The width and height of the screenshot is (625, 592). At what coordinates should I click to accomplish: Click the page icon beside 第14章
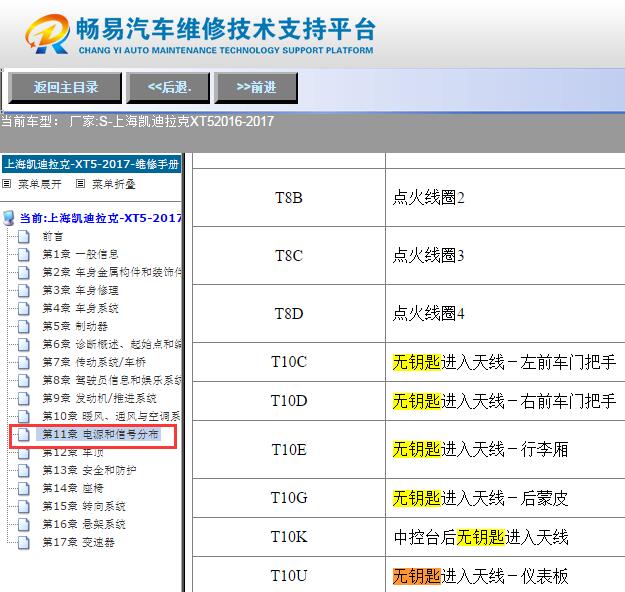(24, 488)
